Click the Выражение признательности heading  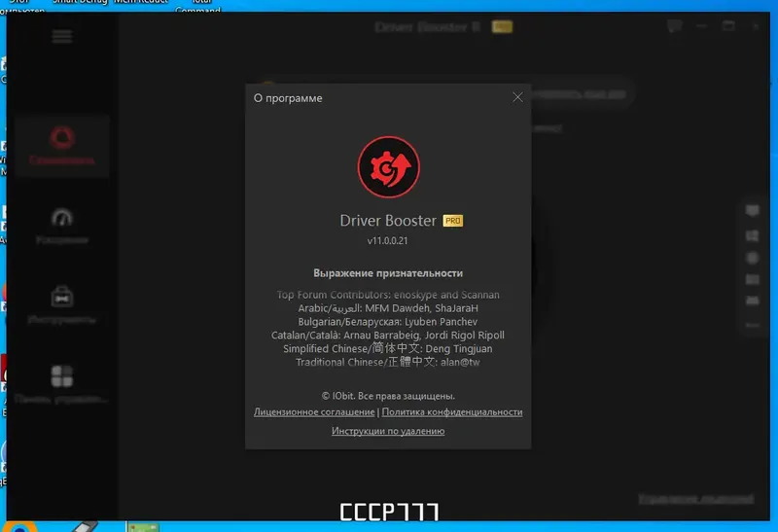tap(388, 273)
